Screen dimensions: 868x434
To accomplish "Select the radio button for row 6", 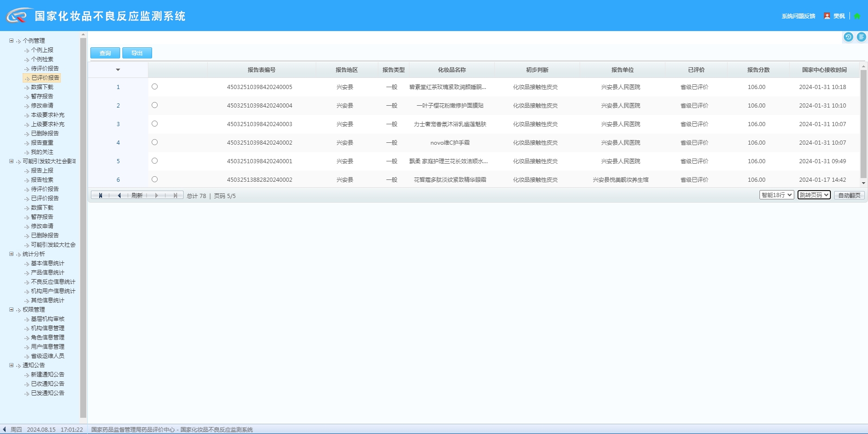I will click(x=154, y=179).
